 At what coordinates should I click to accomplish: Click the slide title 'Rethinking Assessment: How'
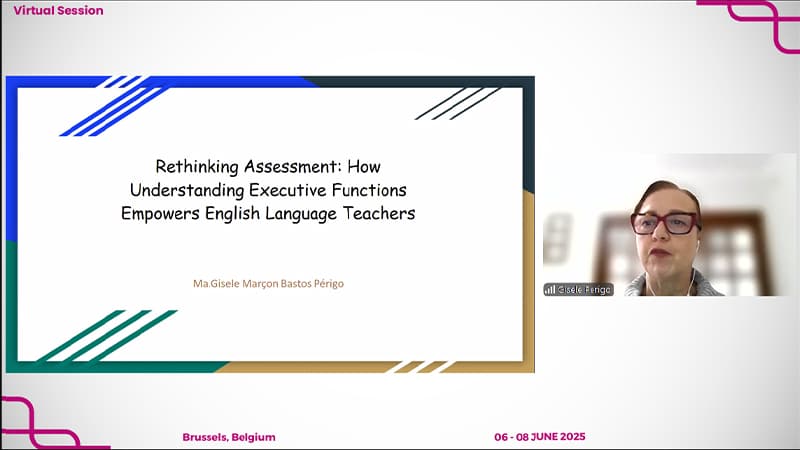click(269, 167)
